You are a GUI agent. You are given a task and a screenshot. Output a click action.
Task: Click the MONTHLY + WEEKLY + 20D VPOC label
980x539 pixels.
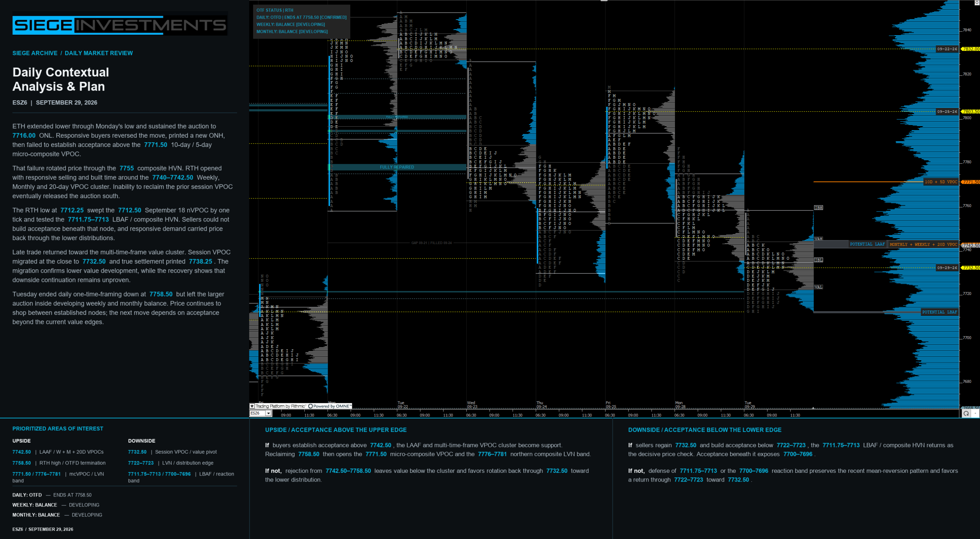tap(923, 244)
